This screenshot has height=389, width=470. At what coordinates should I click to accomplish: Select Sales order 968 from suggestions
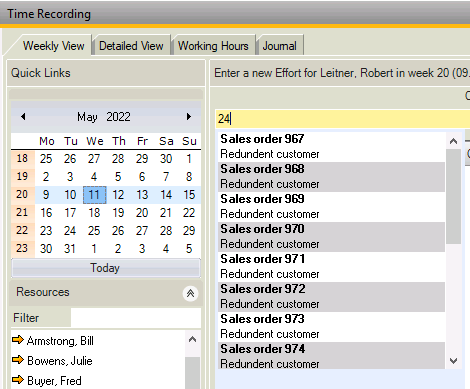pos(331,177)
